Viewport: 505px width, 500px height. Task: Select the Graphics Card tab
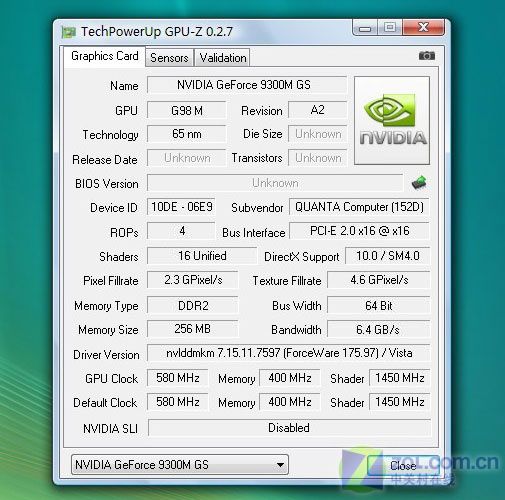point(105,56)
